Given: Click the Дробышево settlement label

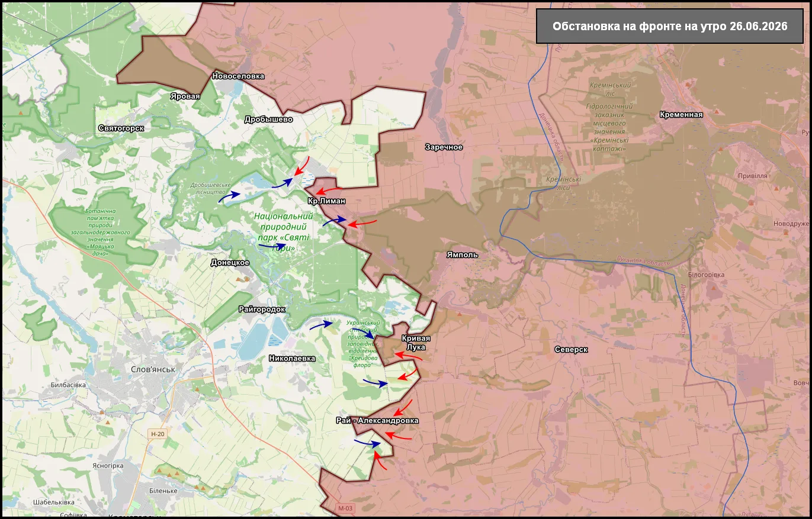Looking at the screenshot, I should [x=268, y=119].
